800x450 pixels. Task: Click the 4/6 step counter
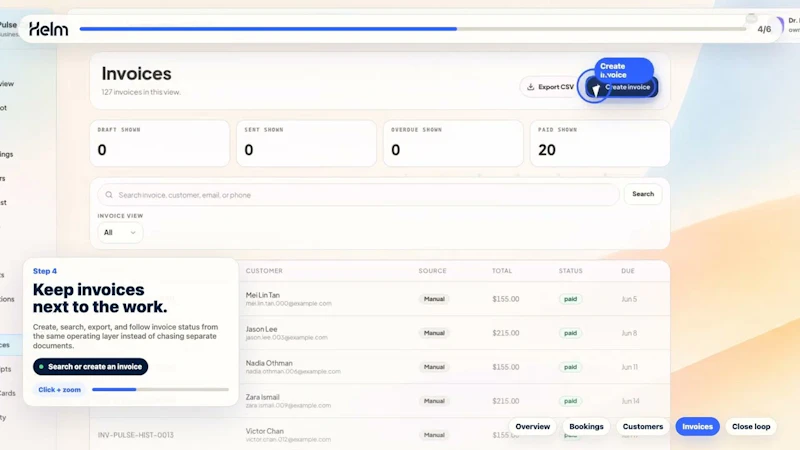[x=764, y=29]
